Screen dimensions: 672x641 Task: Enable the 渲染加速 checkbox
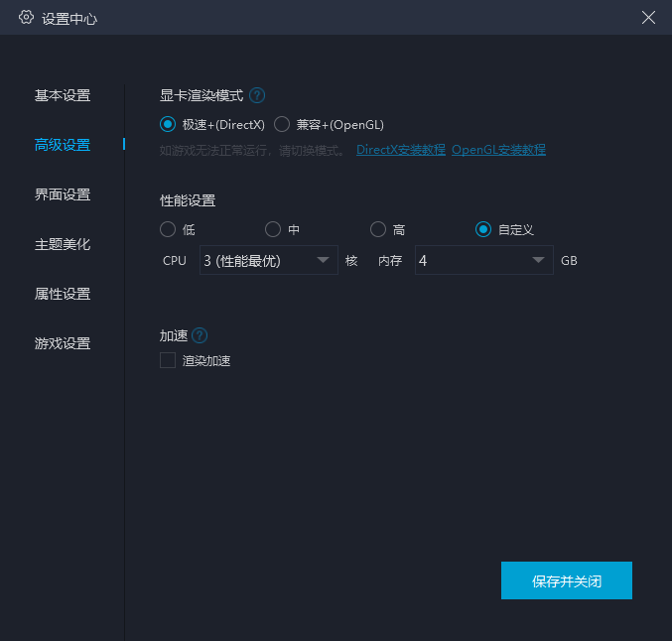click(x=168, y=360)
